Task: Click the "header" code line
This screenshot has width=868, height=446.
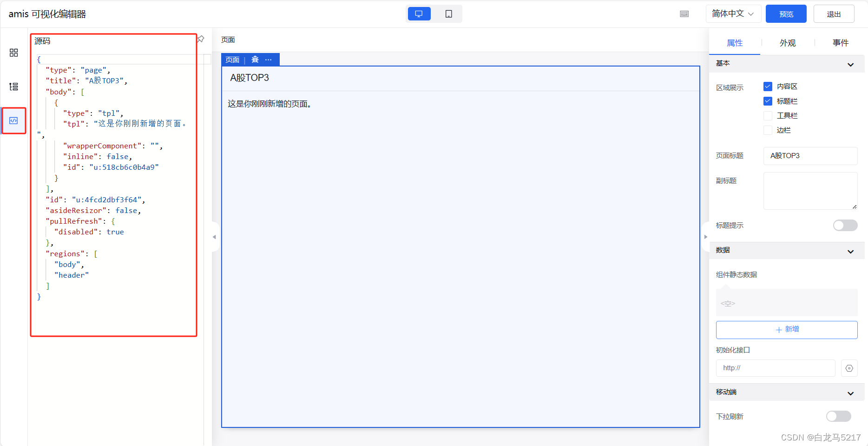Action: click(x=72, y=275)
